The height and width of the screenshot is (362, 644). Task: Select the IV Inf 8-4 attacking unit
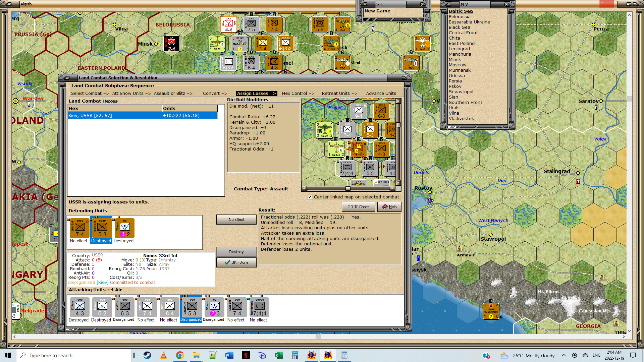click(x=169, y=307)
